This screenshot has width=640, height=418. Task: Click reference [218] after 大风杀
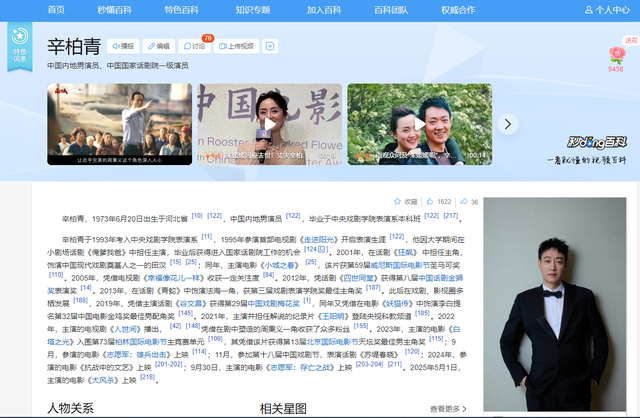click(x=147, y=377)
